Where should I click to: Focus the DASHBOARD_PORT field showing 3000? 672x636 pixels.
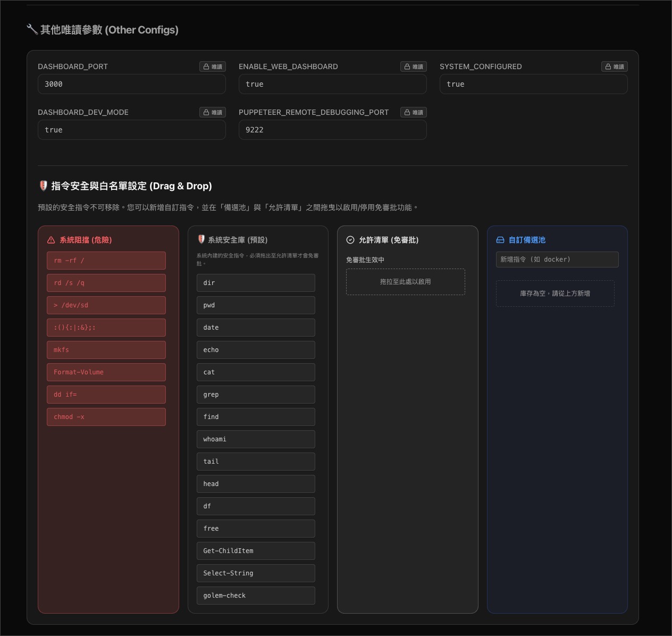point(132,84)
